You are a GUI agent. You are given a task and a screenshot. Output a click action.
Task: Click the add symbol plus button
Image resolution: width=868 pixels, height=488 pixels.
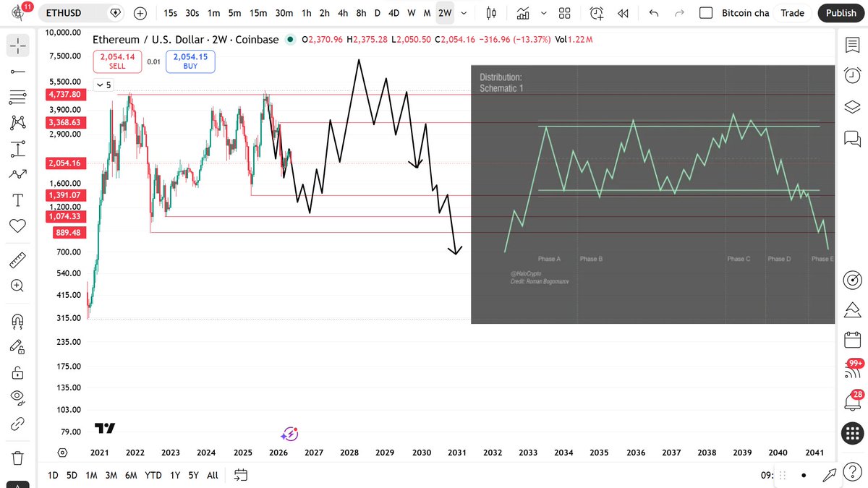pyautogui.click(x=140, y=13)
